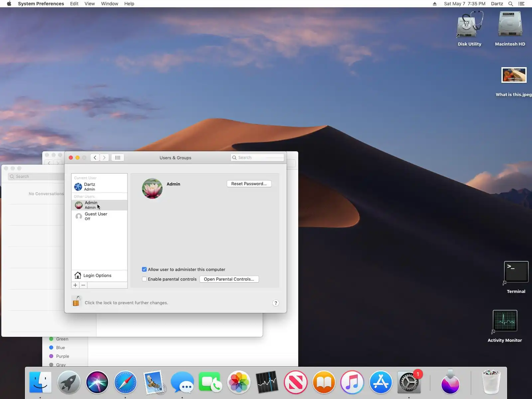Open the Edit menu
532x399 pixels.
pyautogui.click(x=74, y=4)
